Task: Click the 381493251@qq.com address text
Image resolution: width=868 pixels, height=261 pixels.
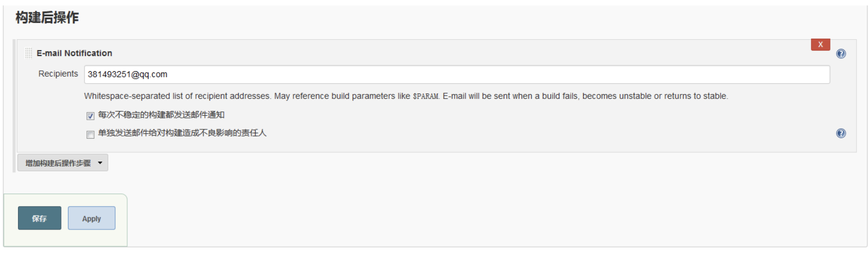Action: 128,74
